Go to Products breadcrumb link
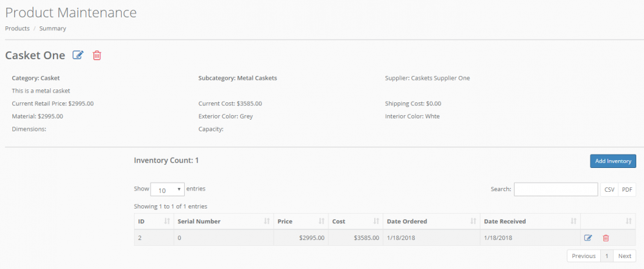The image size is (644, 269). pyautogui.click(x=17, y=28)
